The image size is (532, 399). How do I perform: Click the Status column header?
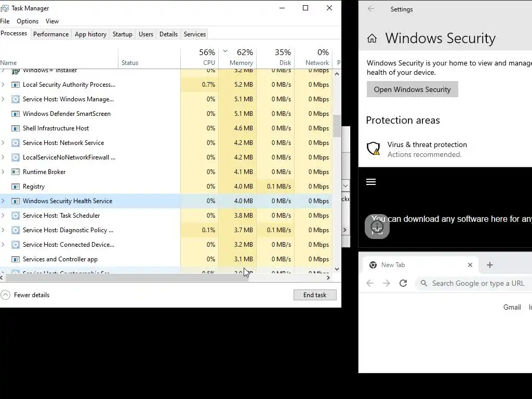149,58
